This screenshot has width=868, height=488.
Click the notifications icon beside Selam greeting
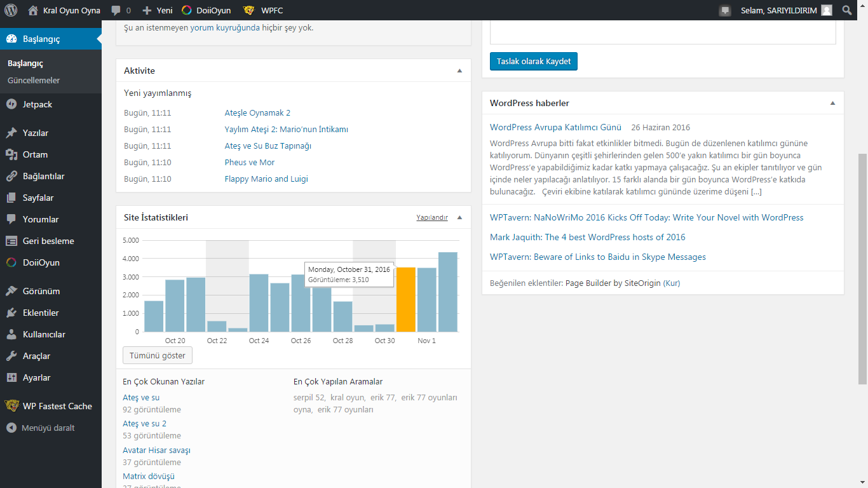click(x=725, y=10)
